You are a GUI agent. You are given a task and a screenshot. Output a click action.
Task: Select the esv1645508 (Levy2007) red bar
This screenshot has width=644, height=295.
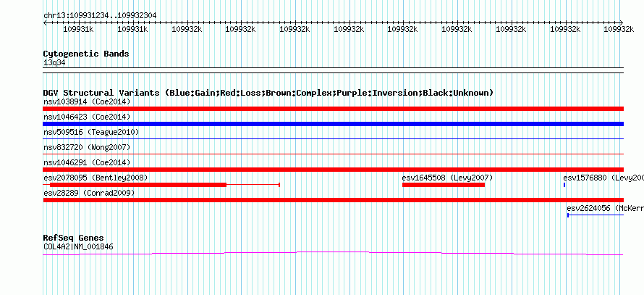444,185
